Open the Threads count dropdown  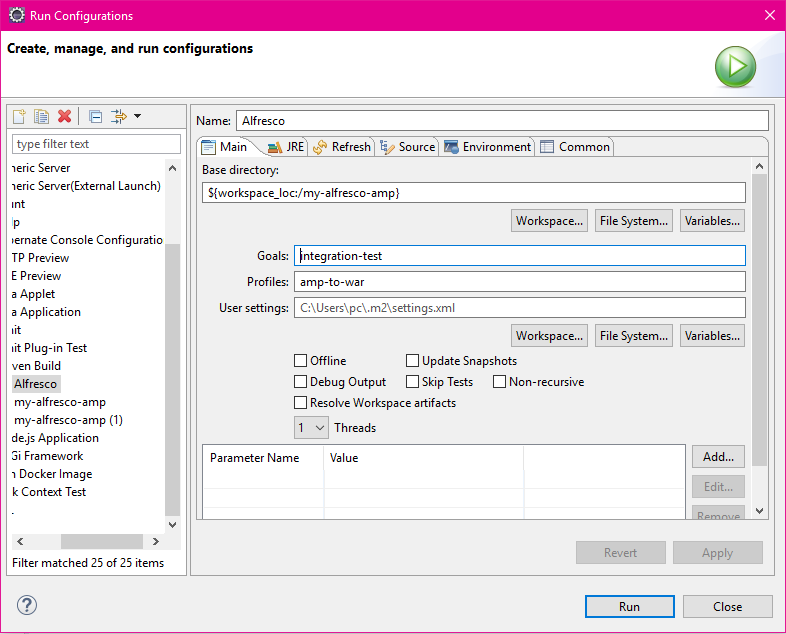[311, 428]
